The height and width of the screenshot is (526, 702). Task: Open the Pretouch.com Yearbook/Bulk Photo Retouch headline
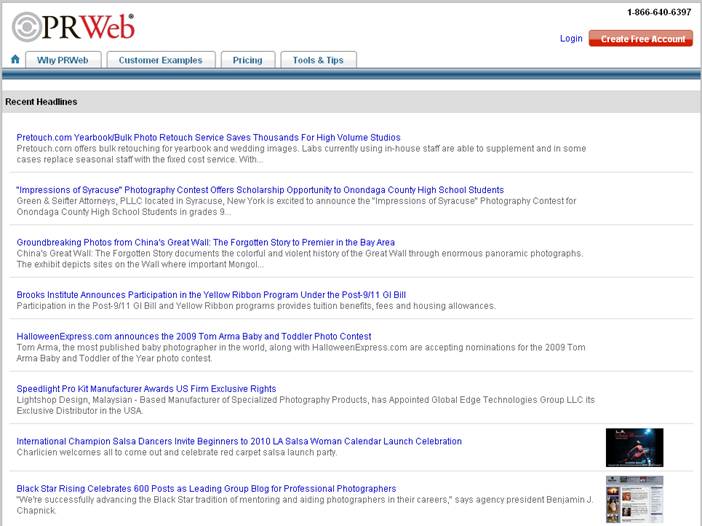point(208,137)
